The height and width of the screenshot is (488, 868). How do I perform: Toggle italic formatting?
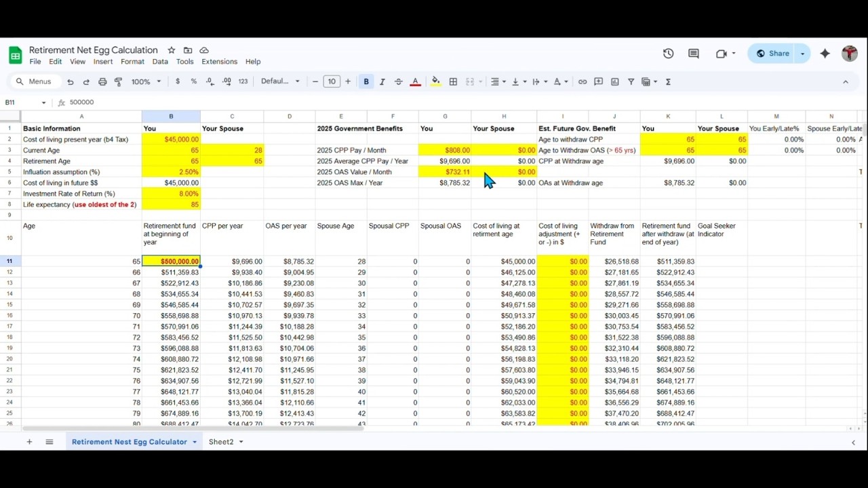tap(382, 82)
